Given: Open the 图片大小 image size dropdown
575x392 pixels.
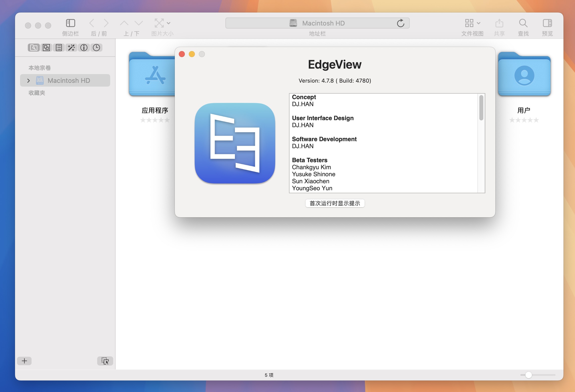Looking at the screenshot, I should 162,23.
